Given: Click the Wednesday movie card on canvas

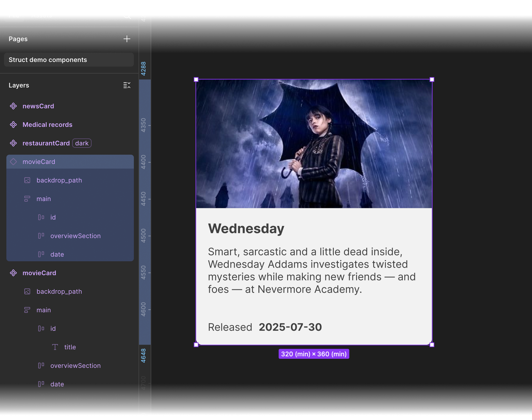Looking at the screenshot, I should coord(314,211).
